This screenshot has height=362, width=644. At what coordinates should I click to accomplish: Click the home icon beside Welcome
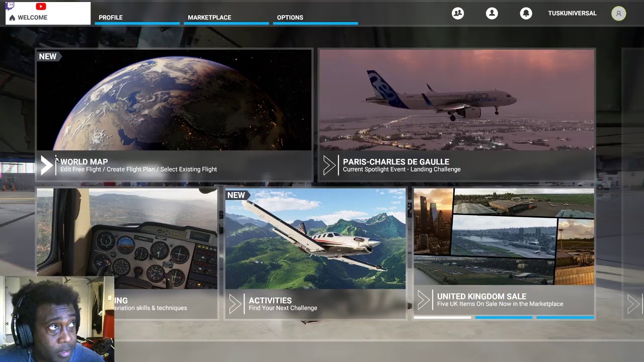(x=12, y=18)
